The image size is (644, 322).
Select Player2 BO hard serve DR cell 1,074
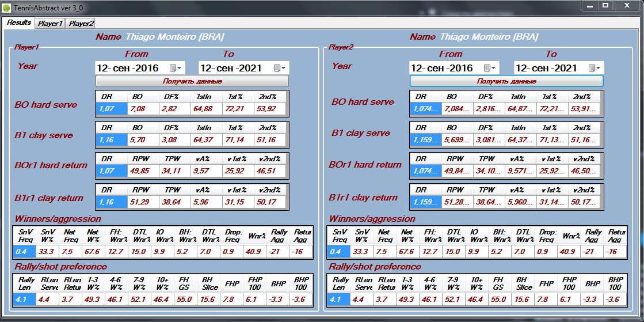click(x=425, y=109)
